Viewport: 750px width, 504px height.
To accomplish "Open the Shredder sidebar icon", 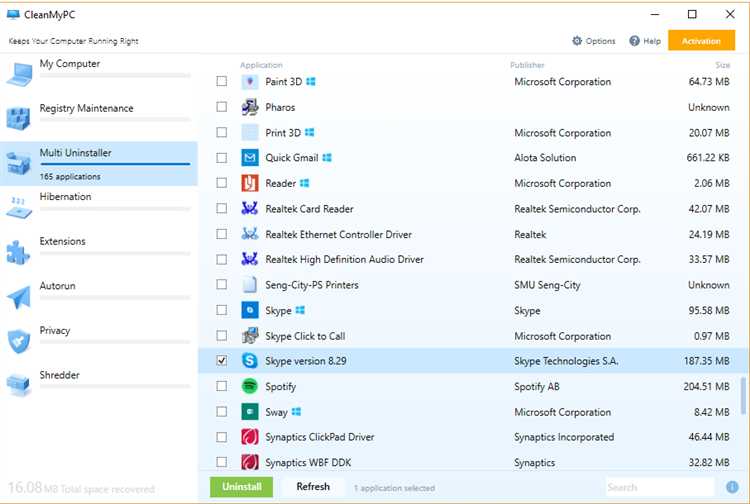I will (x=19, y=385).
